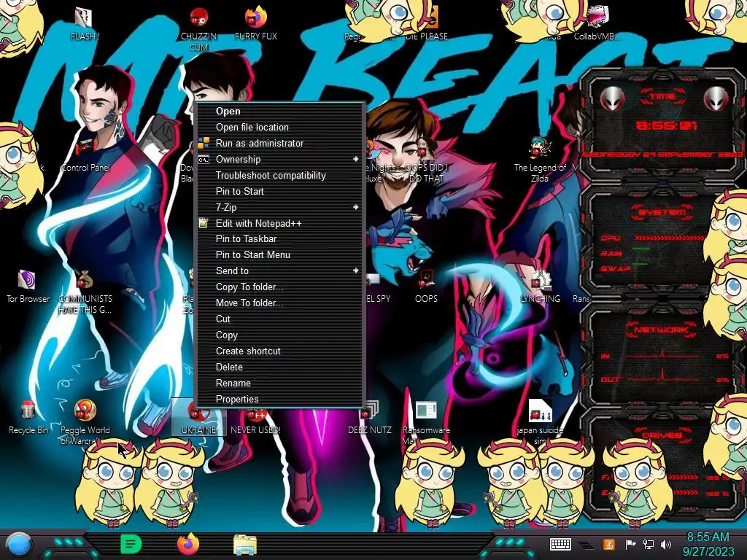Expand the 7-Zip submenu arrow

pyautogui.click(x=355, y=207)
